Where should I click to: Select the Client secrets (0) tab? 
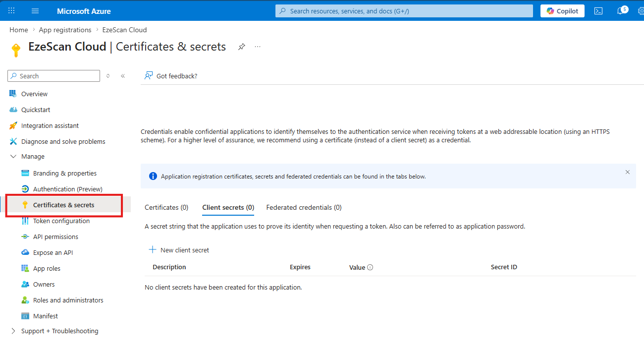[x=228, y=207]
